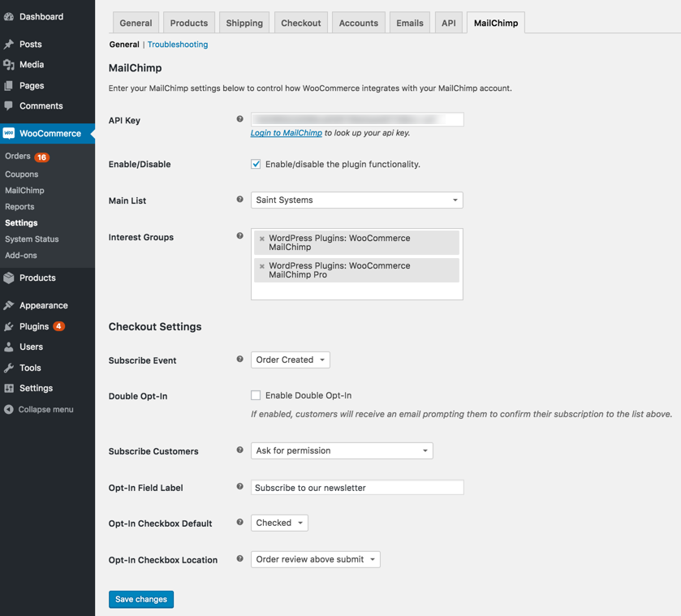681x616 pixels.
Task: Click the help icon beside Interest Groups
Action: tap(239, 236)
